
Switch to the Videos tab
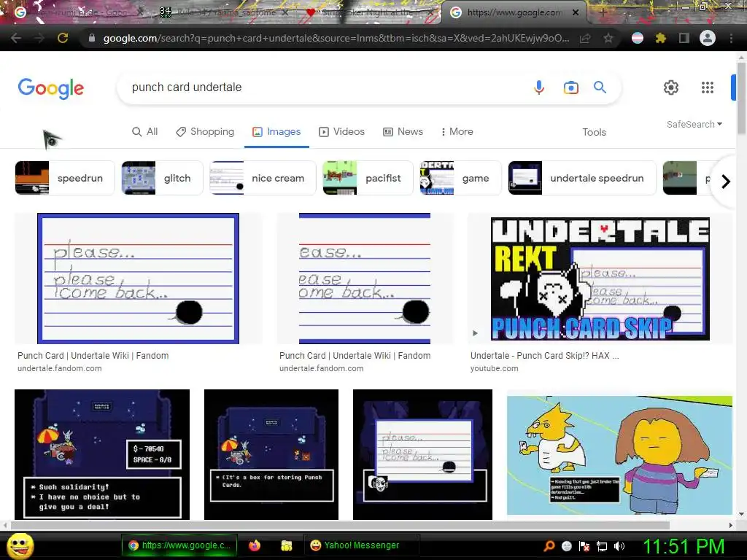click(x=341, y=131)
